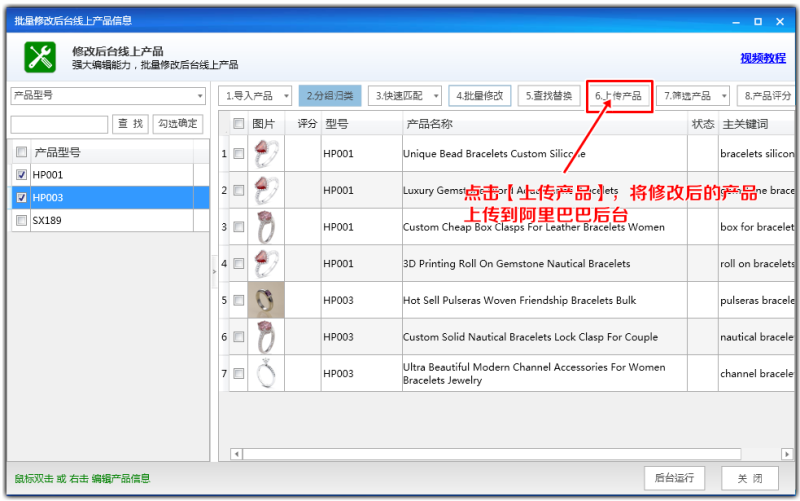Click the 后台运行 button
Image resolution: width=800 pixels, height=501 pixels.
coord(674,478)
